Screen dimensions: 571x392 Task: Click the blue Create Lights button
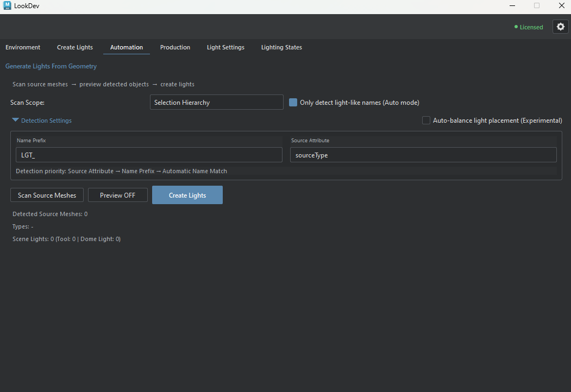[187, 195]
